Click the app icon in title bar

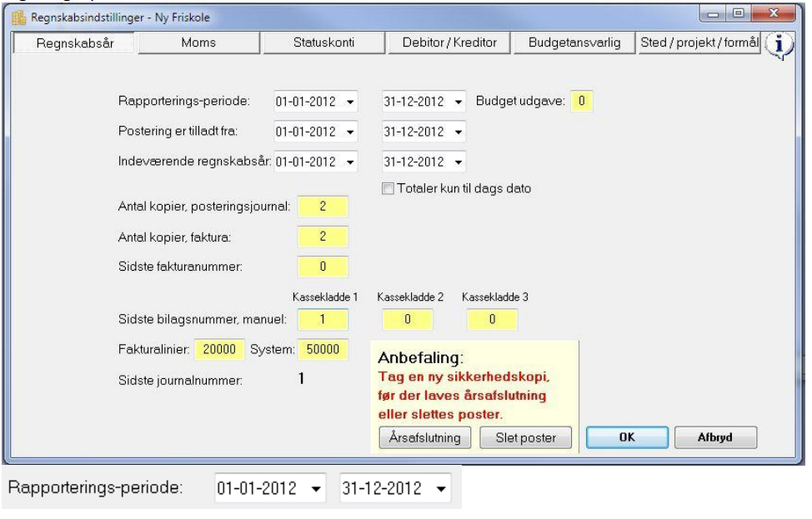point(18,17)
